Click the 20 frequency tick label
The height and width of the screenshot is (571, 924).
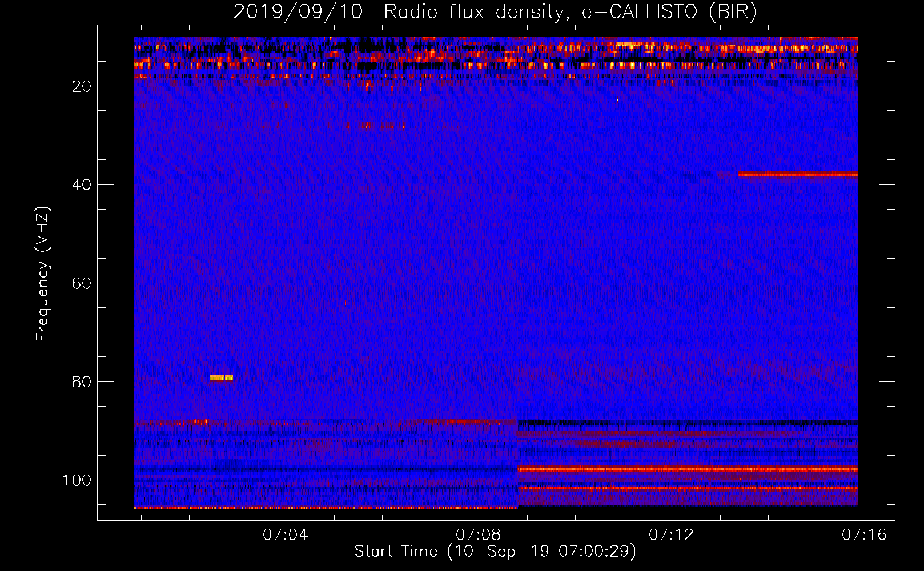pyautogui.click(x=82, y=86)
